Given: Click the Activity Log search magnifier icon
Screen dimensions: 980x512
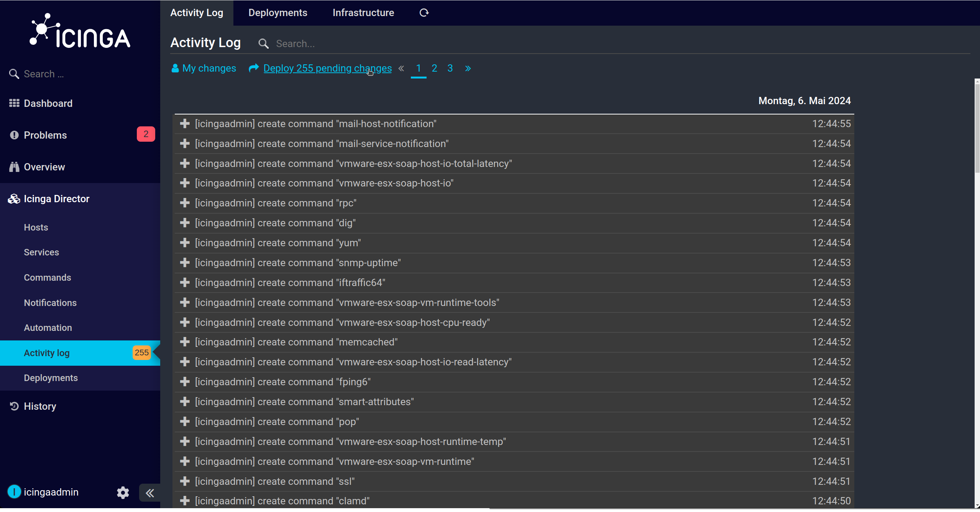Looking at the screenshot, I should (263, 43).
